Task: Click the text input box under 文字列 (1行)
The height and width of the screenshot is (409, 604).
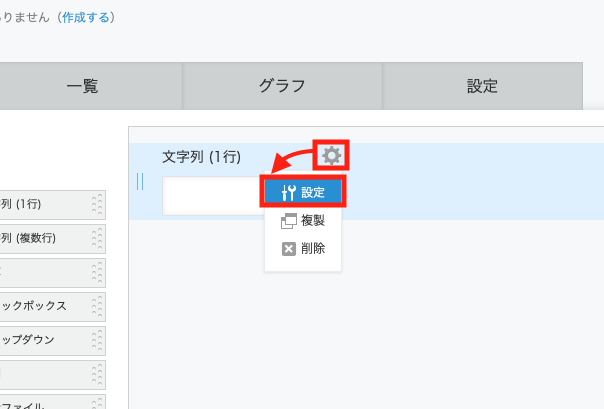Action: [210, 196]
